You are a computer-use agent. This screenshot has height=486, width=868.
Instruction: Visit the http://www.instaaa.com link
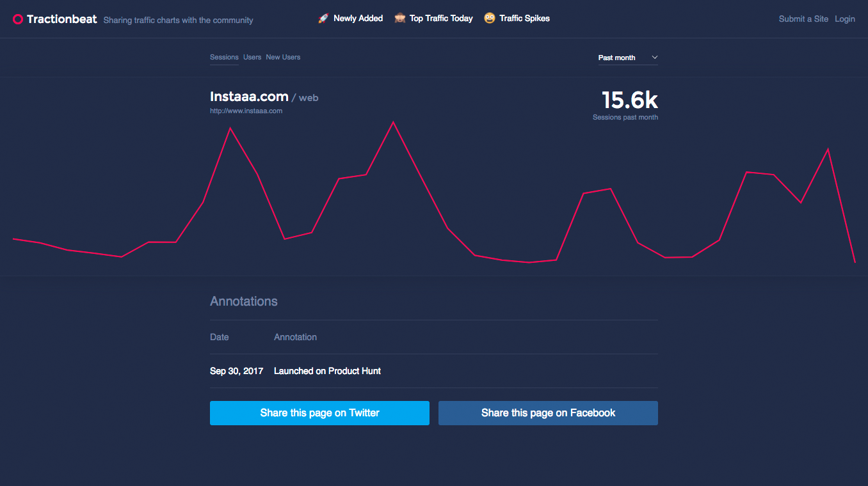coord(246,111)
